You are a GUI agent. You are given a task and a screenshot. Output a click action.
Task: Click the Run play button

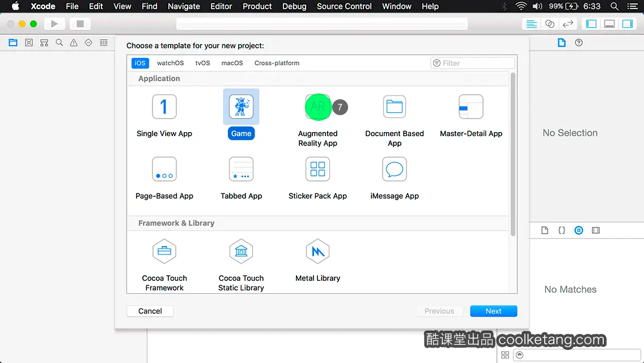tap(54, 24)
